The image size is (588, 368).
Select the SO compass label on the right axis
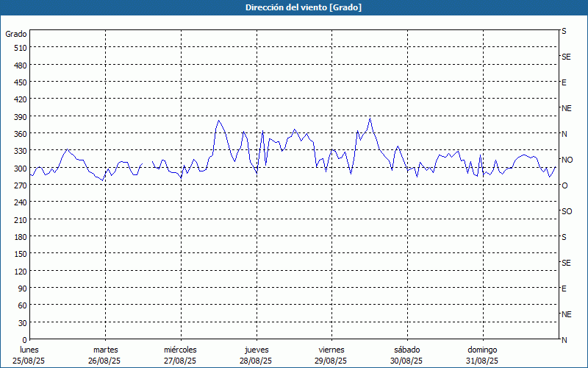coord(567,211)
